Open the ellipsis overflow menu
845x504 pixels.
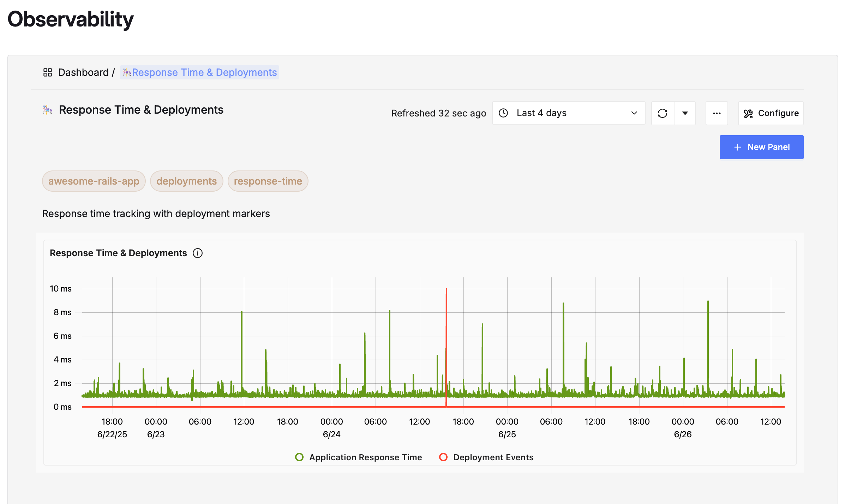point(717,113)
